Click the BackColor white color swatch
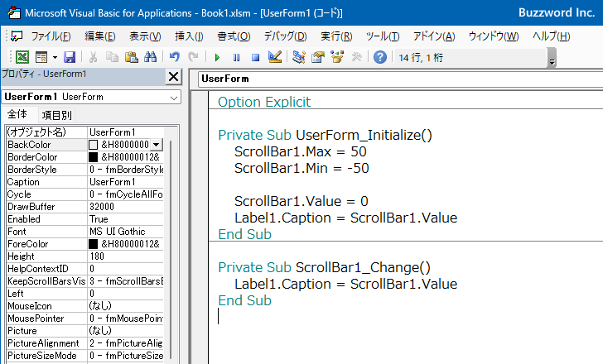This screenshot has height=364, width=603. 93,145
